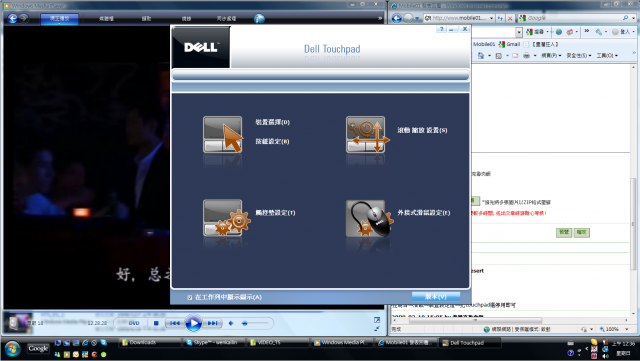Open the external mouse settings icon
The image size is (640, 361).
click(370, 219)
